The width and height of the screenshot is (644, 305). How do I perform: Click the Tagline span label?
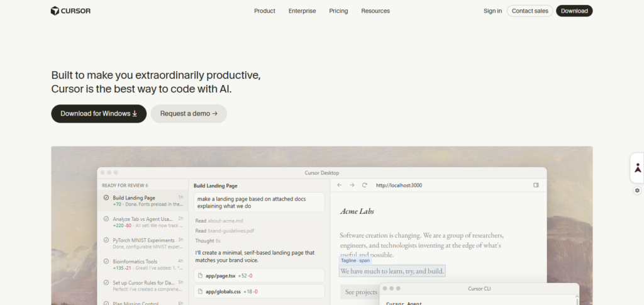point(355,261)
